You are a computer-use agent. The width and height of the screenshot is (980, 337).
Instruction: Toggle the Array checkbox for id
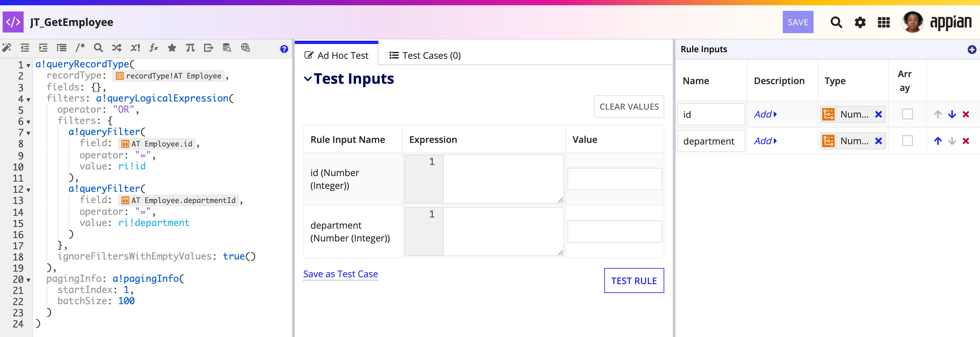pos(907,114)
